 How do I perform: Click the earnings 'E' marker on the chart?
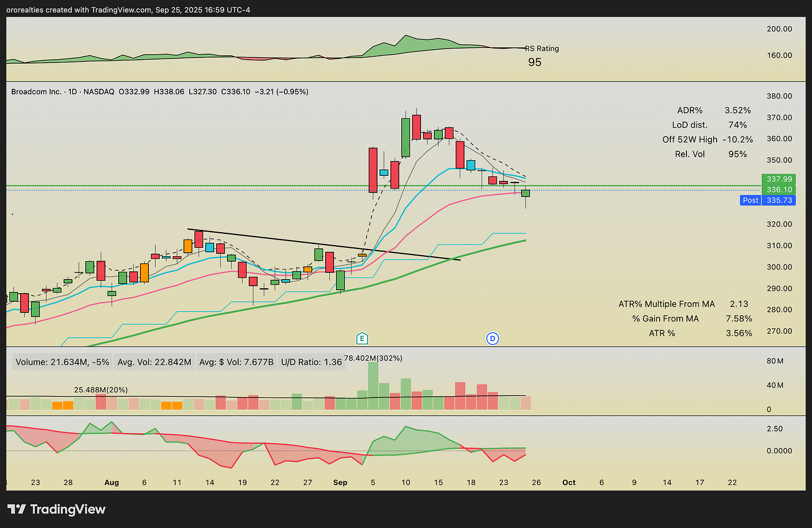pyautogui.click(x=362, y=338)
